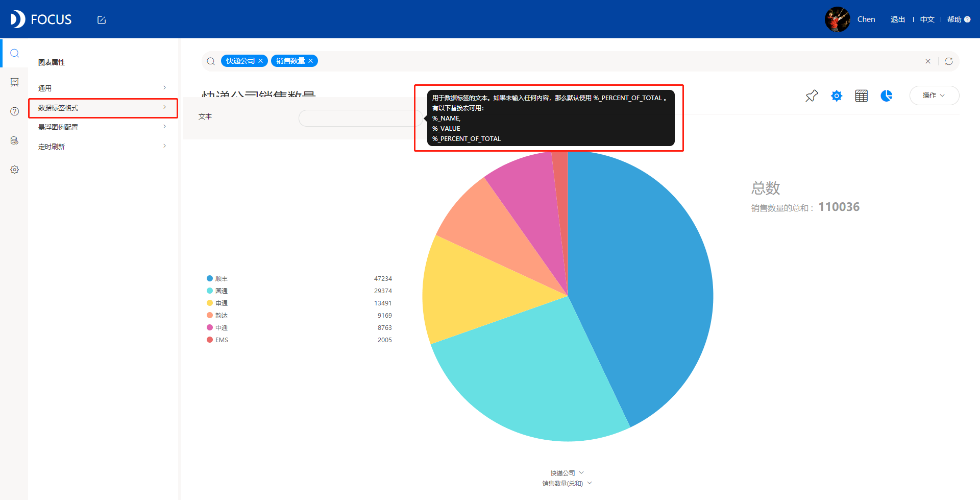Image resolution: width=980 pixels, height=500 pixels.
Task: Open chart configuration gear icon
Action: pos(837,96)
